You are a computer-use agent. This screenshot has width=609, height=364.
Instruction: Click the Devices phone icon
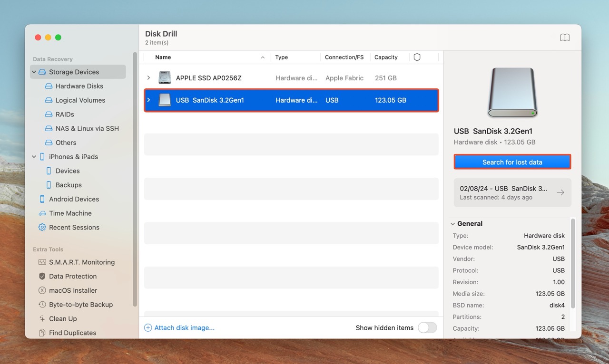coord(49,171)
